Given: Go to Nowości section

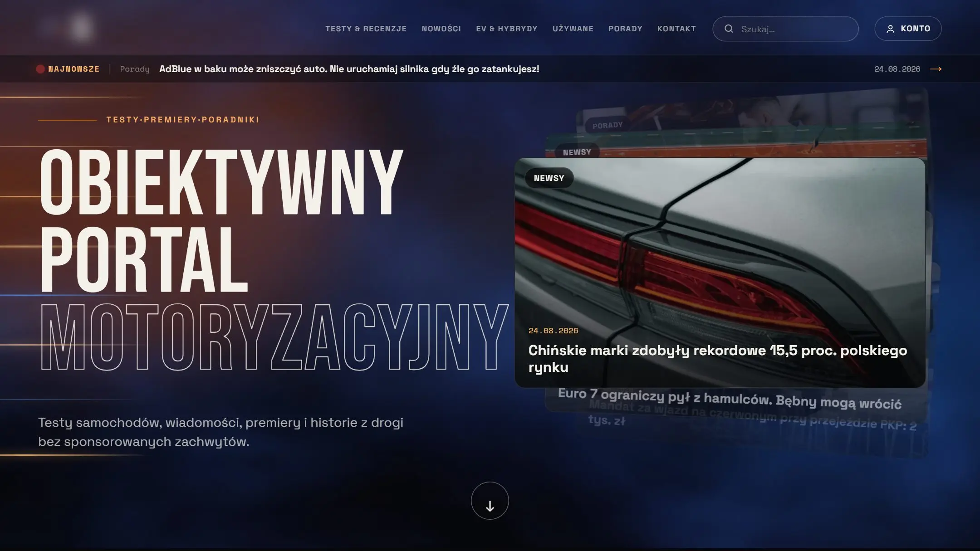Looking at the screenshot, I should click(441, 29).
